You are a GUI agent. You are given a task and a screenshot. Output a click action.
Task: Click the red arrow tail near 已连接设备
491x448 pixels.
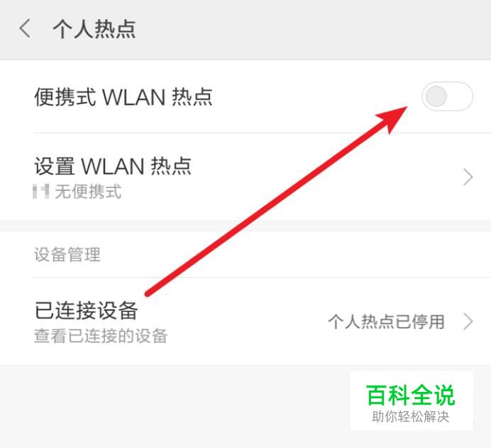(149, 293)
